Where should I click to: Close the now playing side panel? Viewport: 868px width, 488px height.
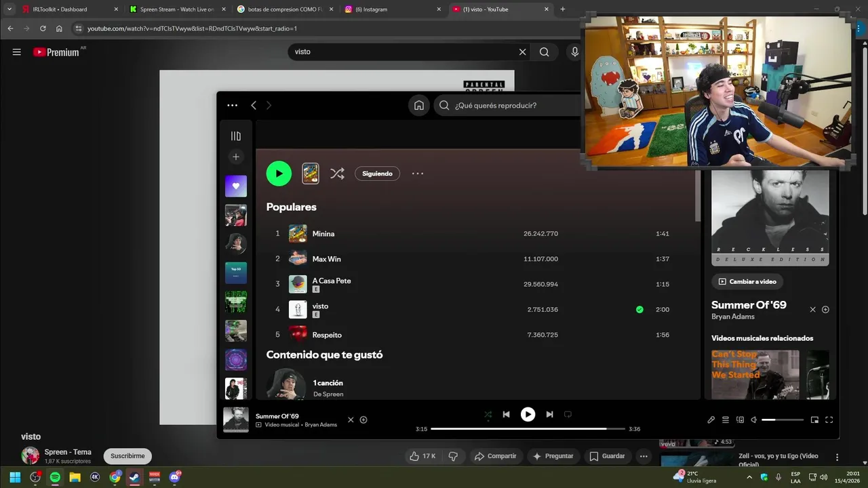[x=812, y=310]
